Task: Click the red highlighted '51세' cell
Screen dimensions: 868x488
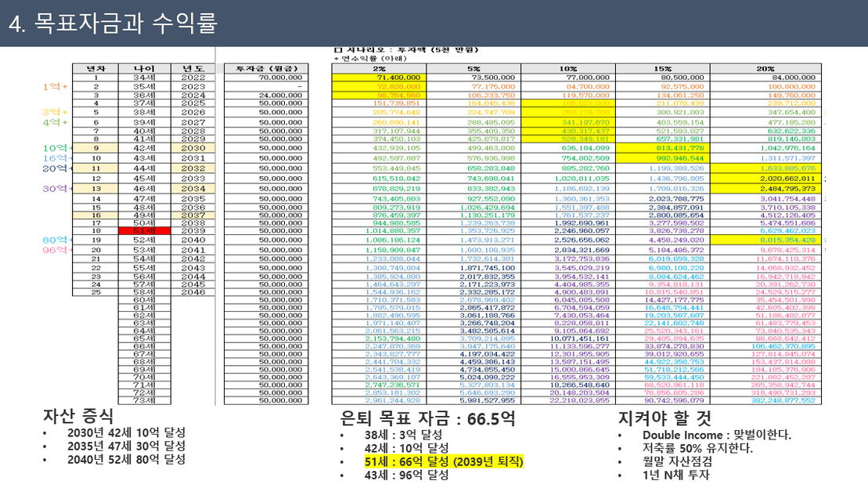Action: (x=145, y=231)
